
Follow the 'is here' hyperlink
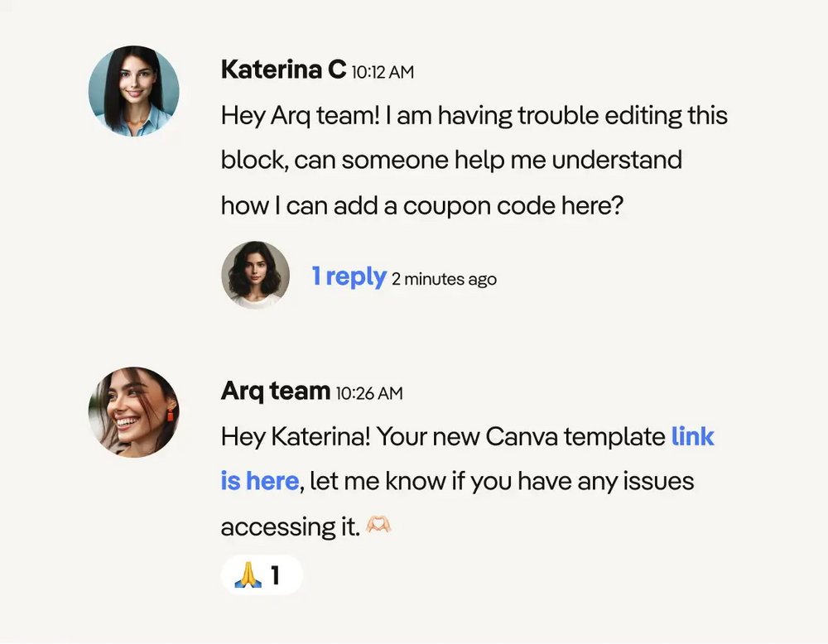coord(260,481)
